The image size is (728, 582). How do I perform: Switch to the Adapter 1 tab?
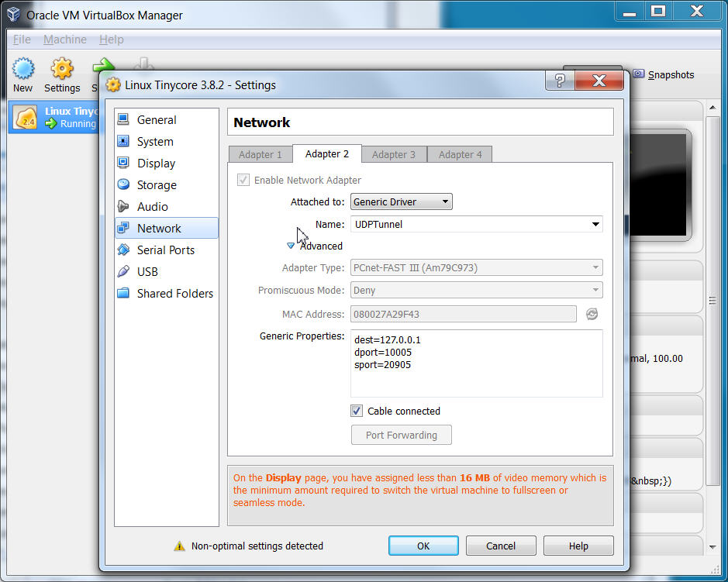(260, 154)
